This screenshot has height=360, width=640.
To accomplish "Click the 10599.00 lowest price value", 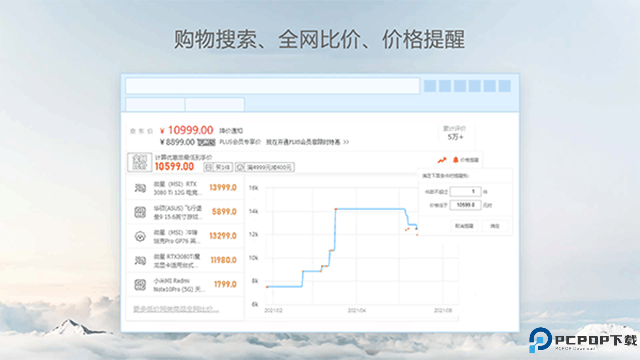I will 174,167.
